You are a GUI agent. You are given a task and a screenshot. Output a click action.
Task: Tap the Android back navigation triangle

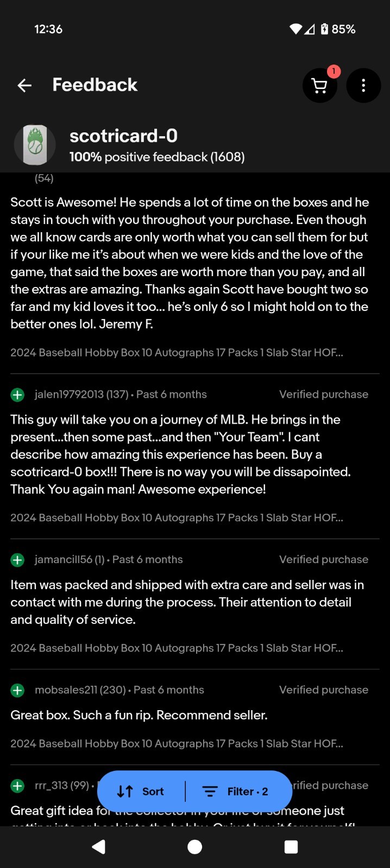pyautogui.click(x=98, y=847)
